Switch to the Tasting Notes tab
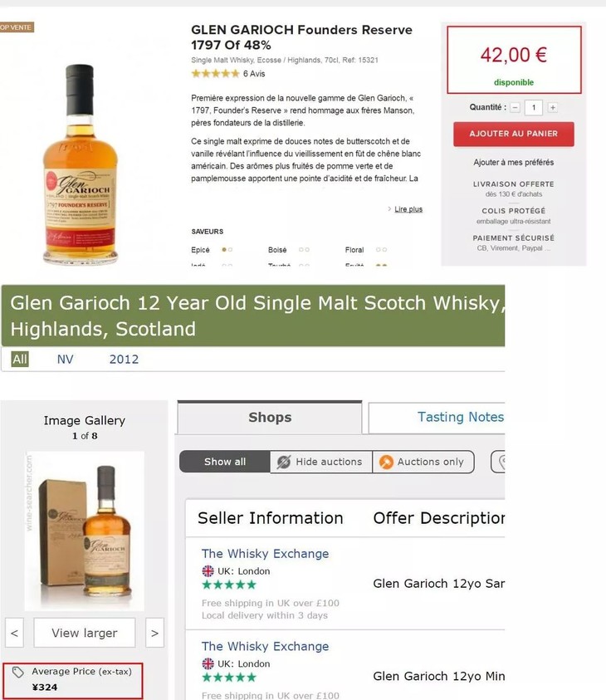This screenshot has width=606, height=700. click(x=437, y=418)
